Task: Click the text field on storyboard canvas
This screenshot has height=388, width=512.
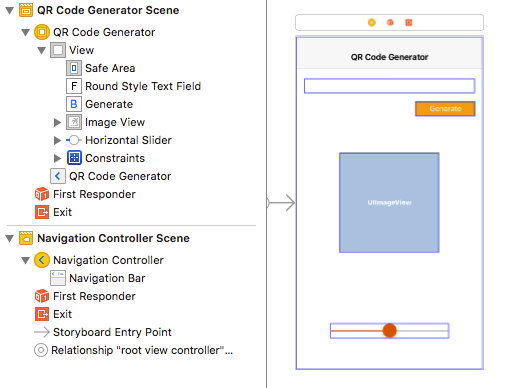Action: point(389,86)
